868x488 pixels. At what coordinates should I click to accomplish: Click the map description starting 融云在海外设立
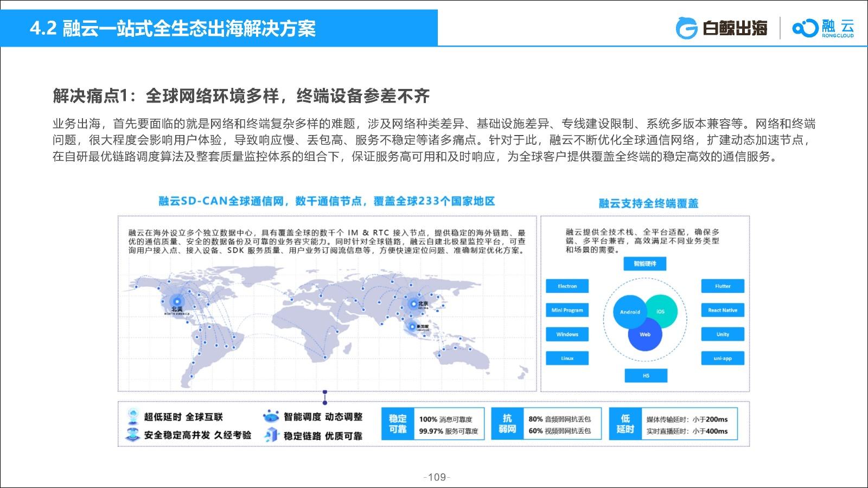(x=327, y=242)
